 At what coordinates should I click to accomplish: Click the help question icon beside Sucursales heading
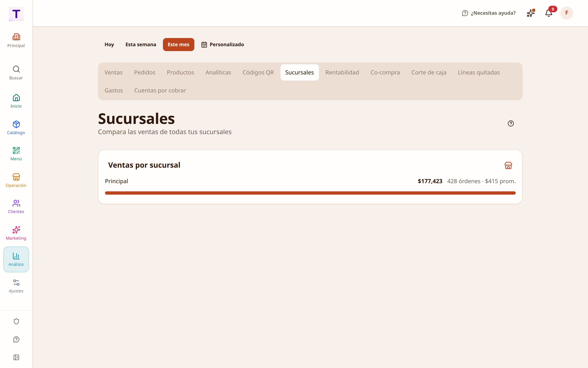pyautogui.click(x=511, y=123)
